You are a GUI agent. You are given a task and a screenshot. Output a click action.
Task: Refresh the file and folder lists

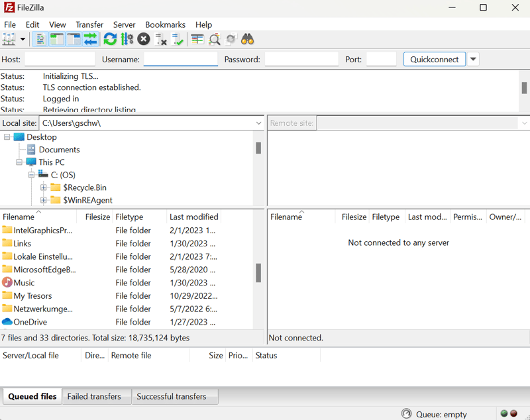[x=110, y=39]
